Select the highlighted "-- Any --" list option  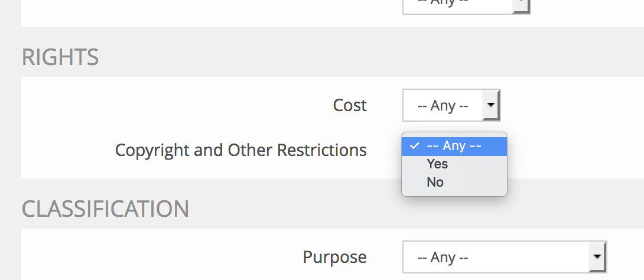454,146
